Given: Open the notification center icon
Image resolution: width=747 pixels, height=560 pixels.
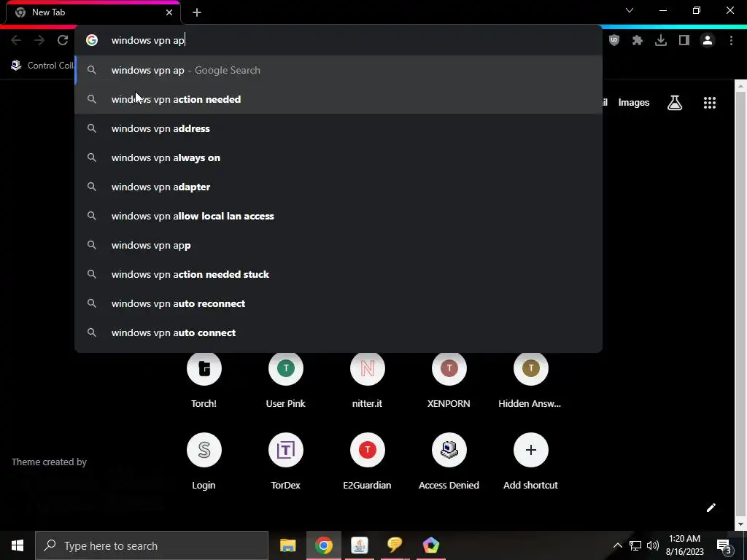Looking at the screenshot, I should [x=724, y=545].
